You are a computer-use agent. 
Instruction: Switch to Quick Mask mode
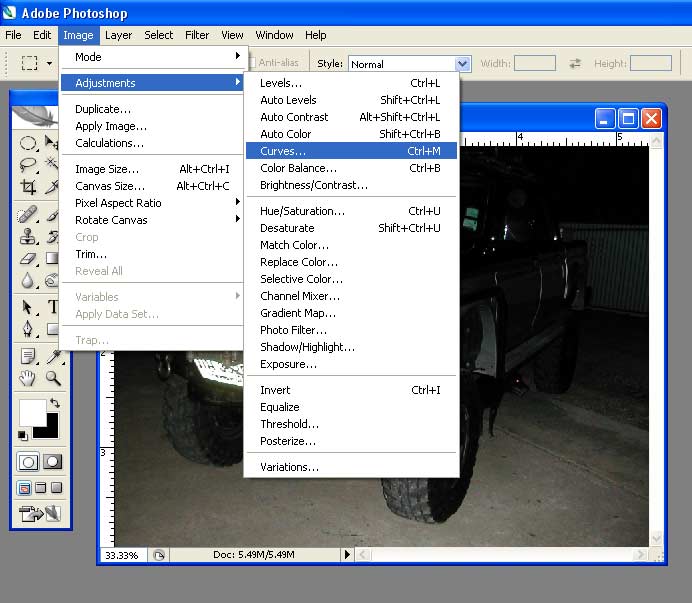click(x=52, y=462)
